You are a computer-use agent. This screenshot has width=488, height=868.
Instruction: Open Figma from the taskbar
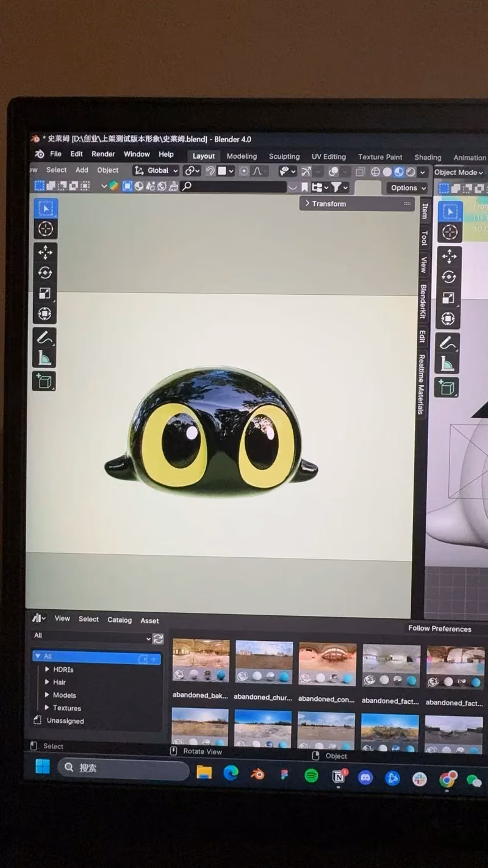(x=284, y=775)
